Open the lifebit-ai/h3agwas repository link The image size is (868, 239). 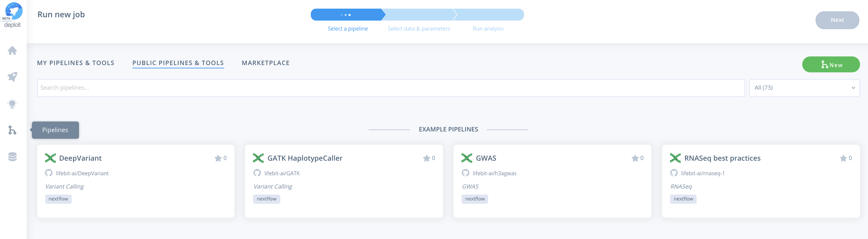[494, 173]
